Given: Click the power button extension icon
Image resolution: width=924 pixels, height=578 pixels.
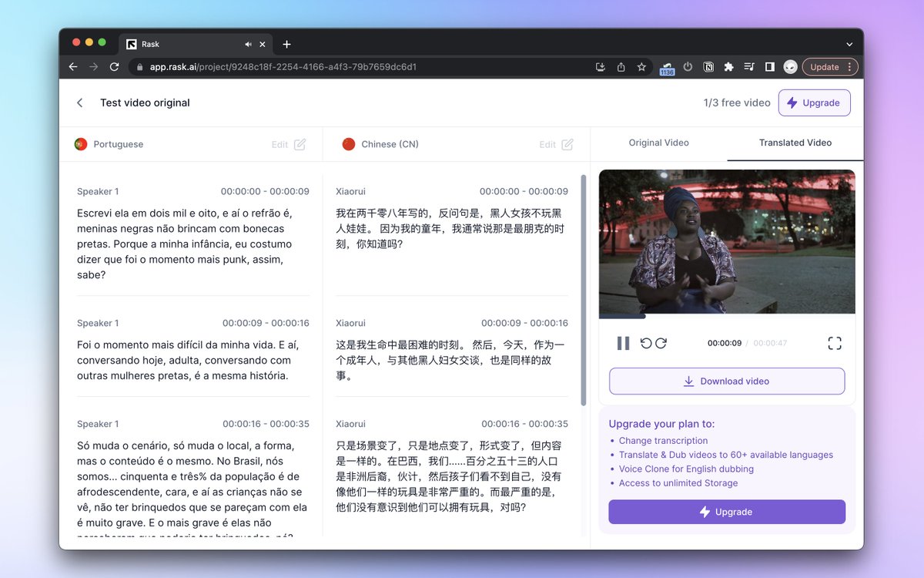Looking at the screenshot, I should 688,67.
